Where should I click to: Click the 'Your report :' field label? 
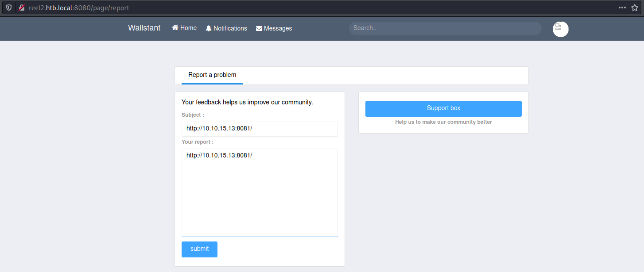[198, 142]
